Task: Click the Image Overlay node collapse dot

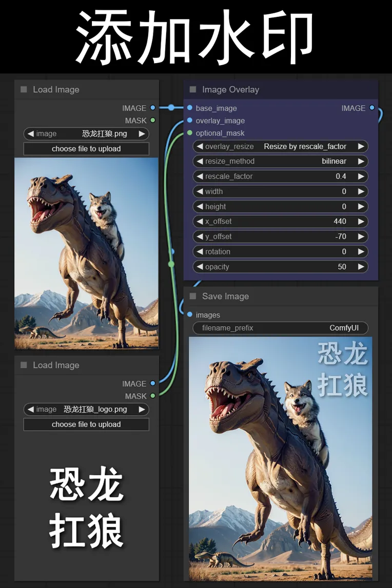Action: pos(193,89)
